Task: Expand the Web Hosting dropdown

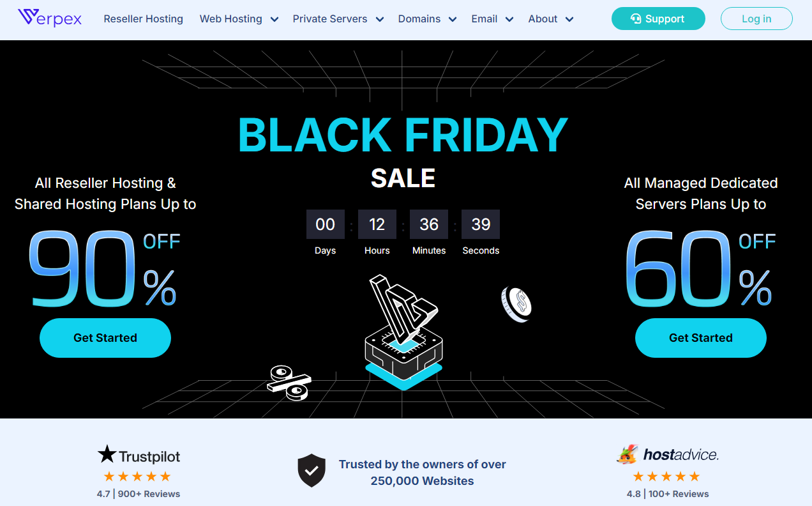Action: 274,19
